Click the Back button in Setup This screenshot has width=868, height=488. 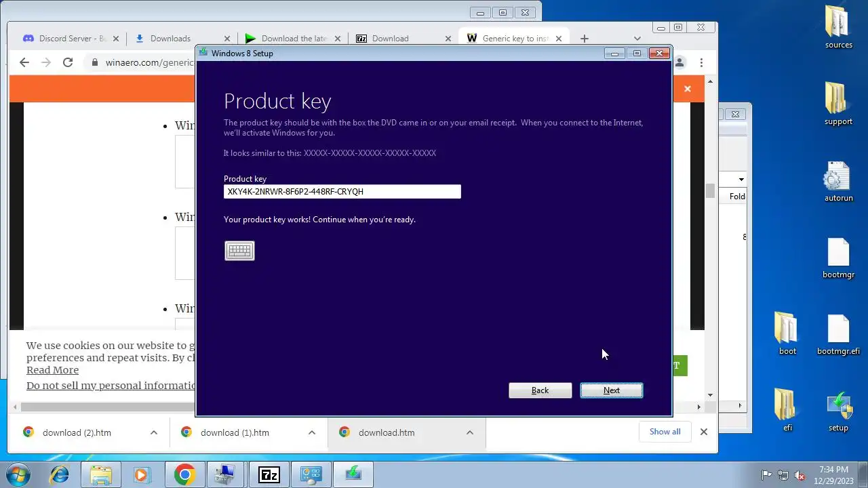click(540, 390)
